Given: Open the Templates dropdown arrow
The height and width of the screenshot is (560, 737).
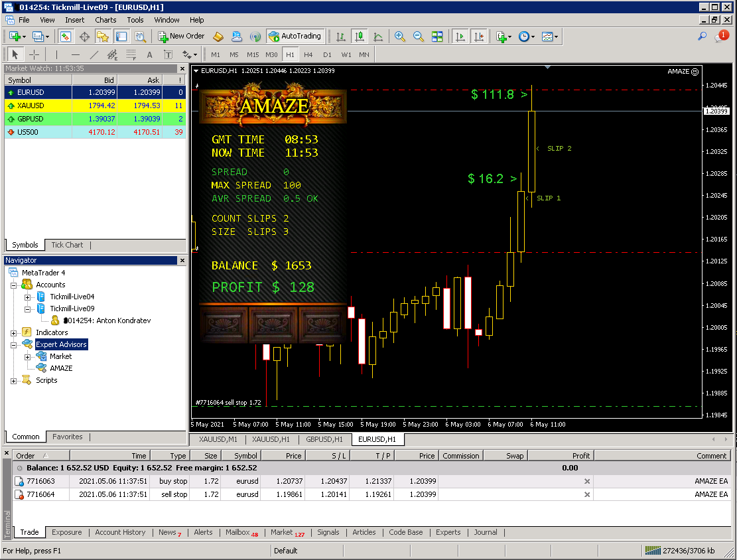Looking at the screenshot, I should pyautogui.click(x=557, y=36).
